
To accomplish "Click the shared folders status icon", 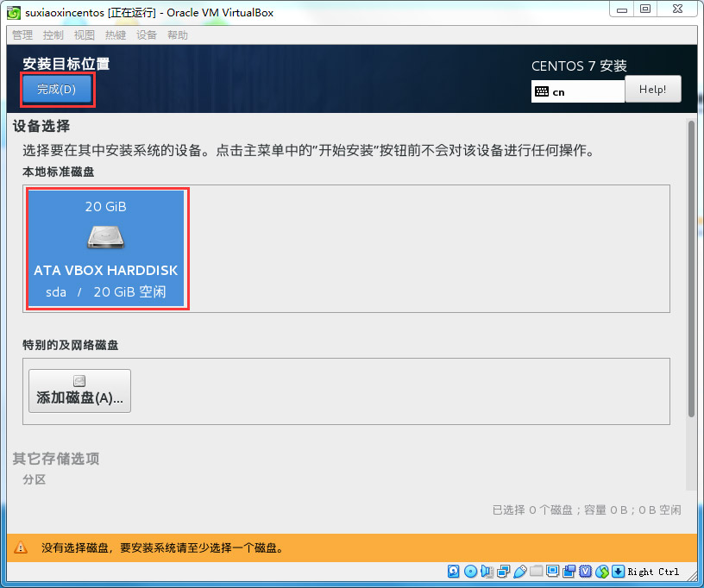I will click(536, 572).
